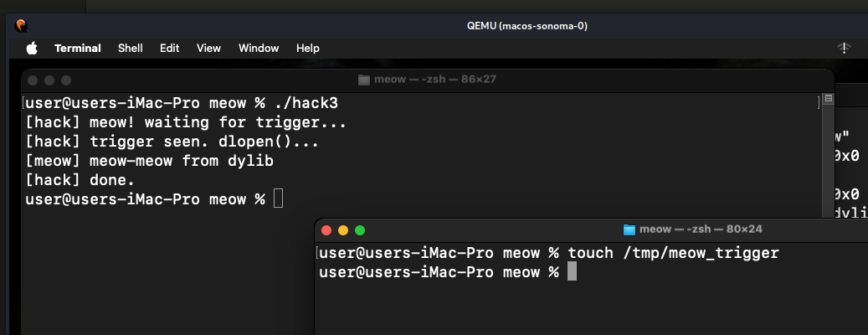Click the QEMU app icon in title bar
This screenshot has width=868, height=335.
[x=21, y=25]
